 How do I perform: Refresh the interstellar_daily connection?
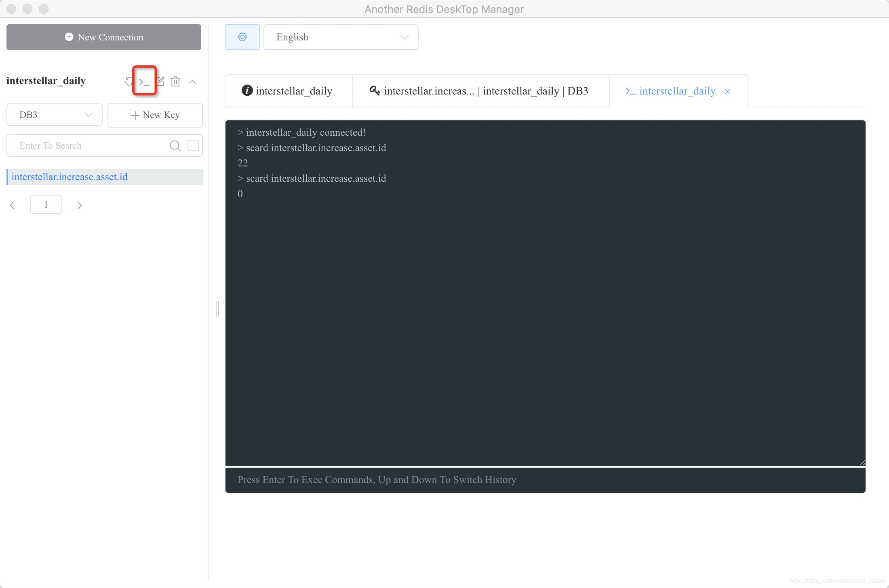coord(129,82)
